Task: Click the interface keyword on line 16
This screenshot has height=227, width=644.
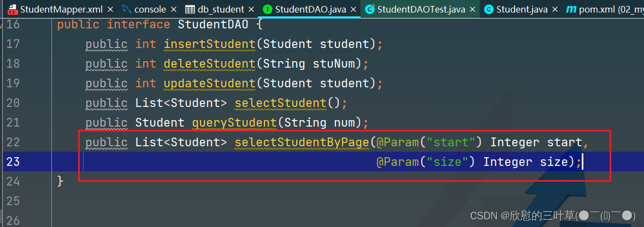Action: (x=139, y=25)
